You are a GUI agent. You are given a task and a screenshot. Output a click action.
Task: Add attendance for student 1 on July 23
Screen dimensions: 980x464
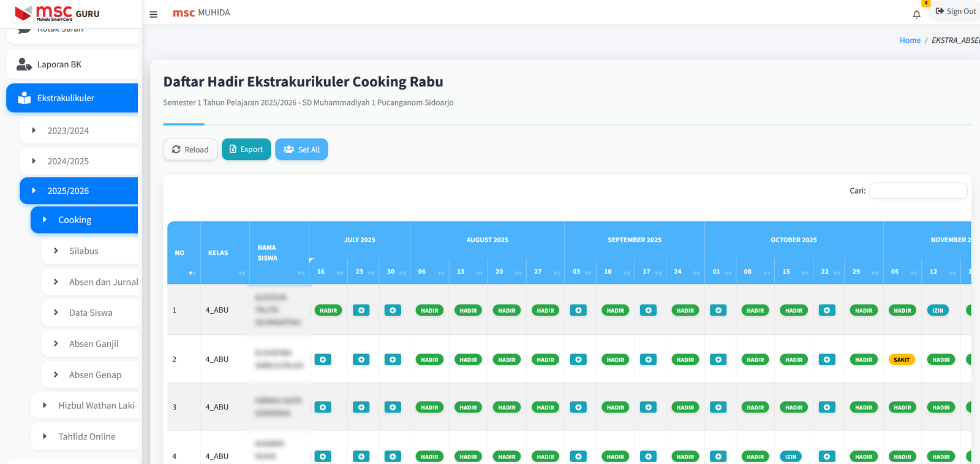pyautogui.click(x=361, y=311)
